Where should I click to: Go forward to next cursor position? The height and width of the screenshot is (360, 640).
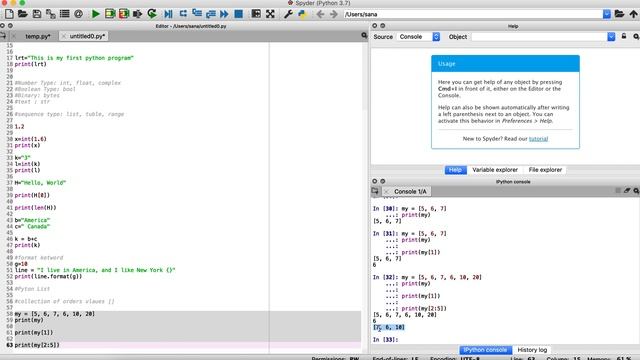[x=334, y=14]
